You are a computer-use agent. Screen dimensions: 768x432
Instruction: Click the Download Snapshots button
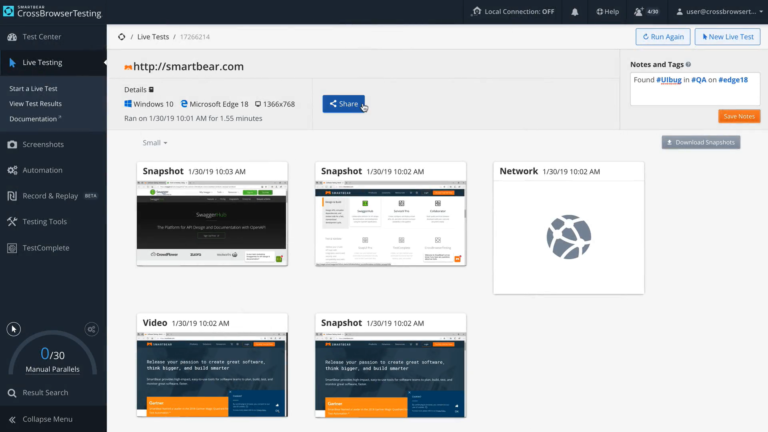(701, 143)
